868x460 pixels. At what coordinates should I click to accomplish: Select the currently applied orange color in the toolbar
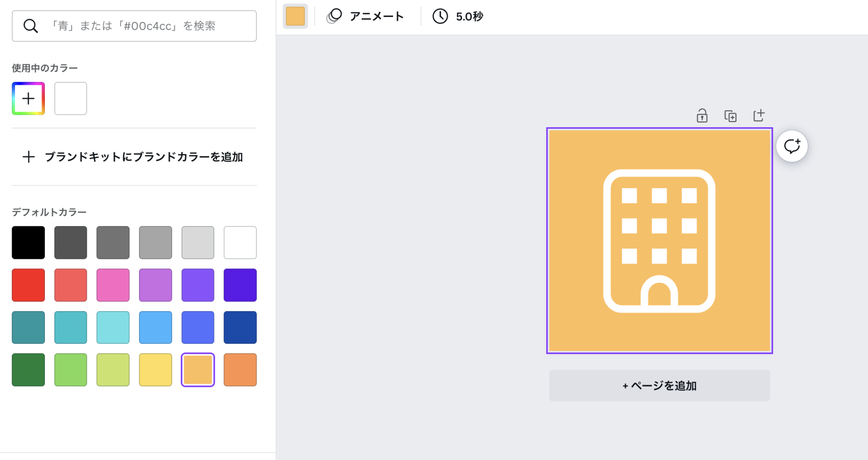[x=295, y=16]
